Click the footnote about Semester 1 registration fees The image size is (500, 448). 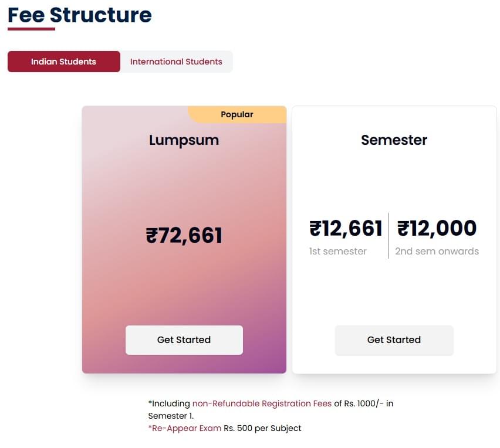point(270,409)
